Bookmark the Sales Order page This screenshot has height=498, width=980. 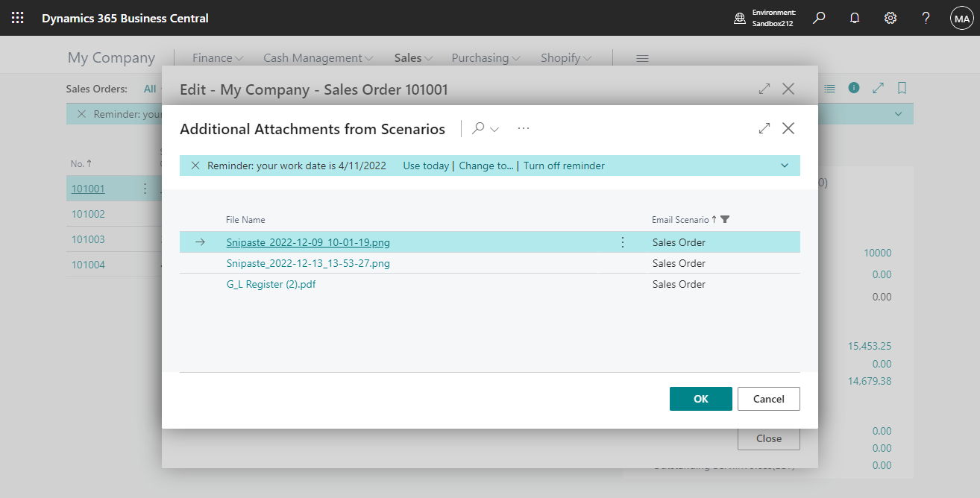click(x=902, y=88)
